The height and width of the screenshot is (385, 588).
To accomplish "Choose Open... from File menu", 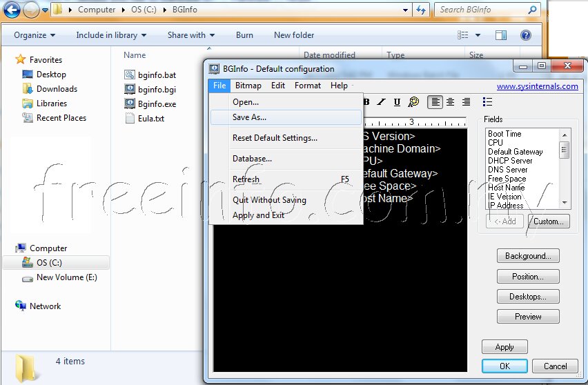I will [x=286, y=102].
